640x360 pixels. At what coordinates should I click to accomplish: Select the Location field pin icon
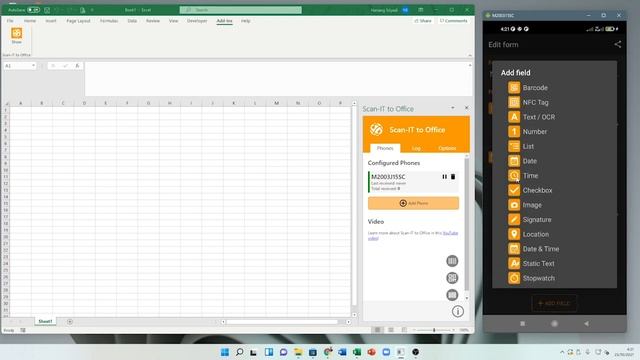[514, 234]
